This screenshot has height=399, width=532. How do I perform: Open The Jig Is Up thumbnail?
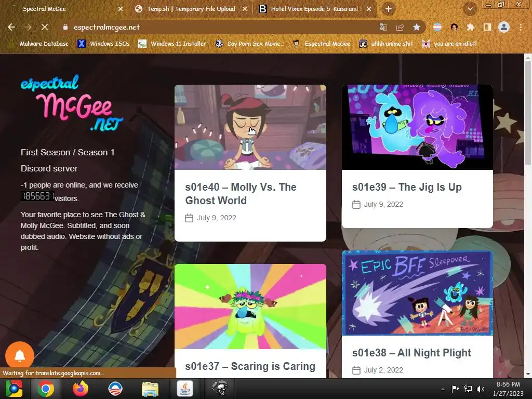pyautogui.click(x=417, y=127)
